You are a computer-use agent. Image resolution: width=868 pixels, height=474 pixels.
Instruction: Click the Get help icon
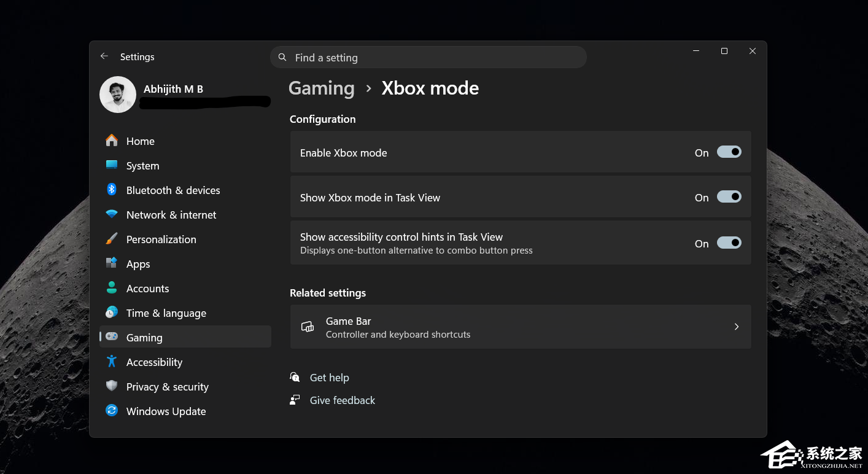pos(295,377)
